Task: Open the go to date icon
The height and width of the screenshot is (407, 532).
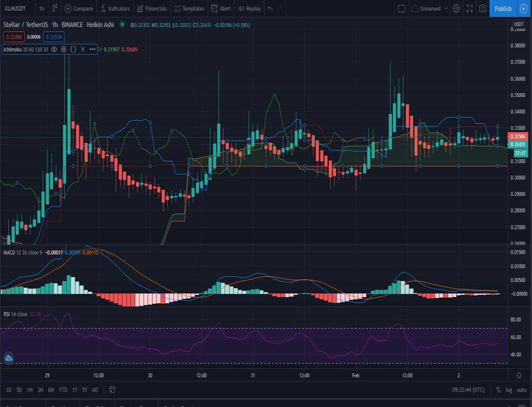Action: pos(112,390)
